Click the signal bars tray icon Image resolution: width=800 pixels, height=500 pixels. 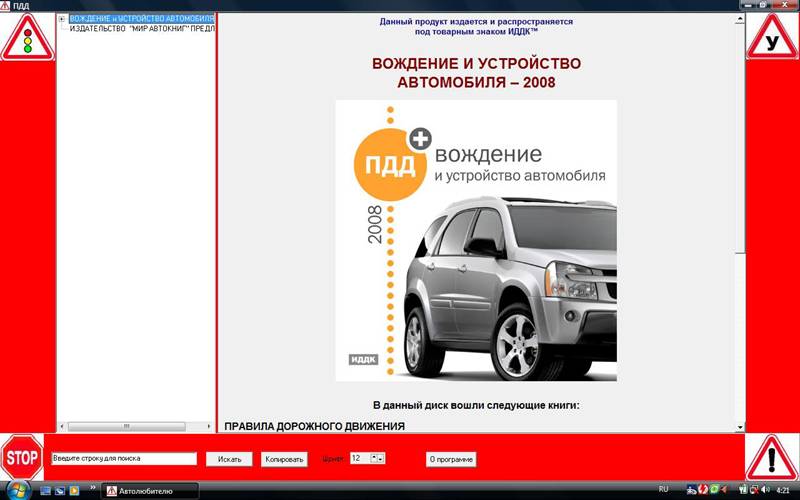pos(743,490)
